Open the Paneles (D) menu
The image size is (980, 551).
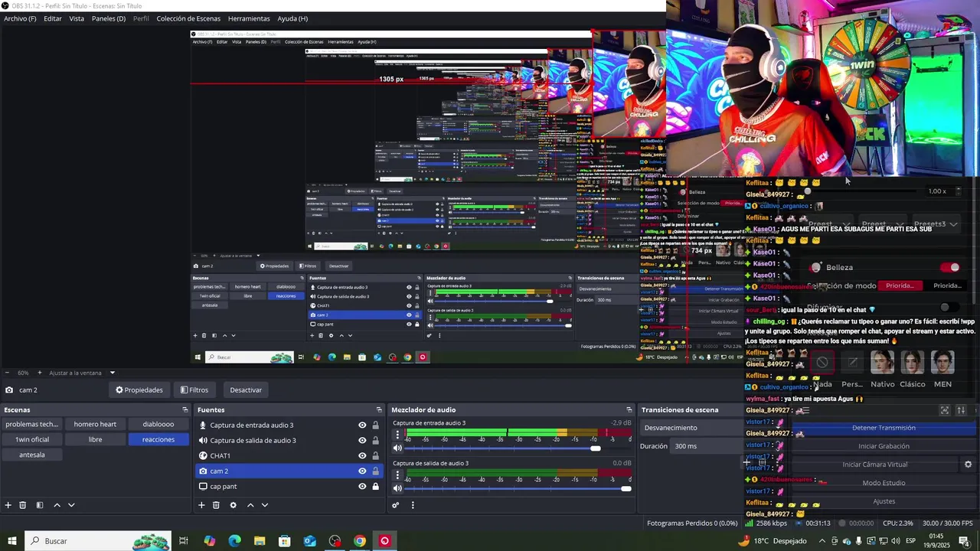point(109,18)
